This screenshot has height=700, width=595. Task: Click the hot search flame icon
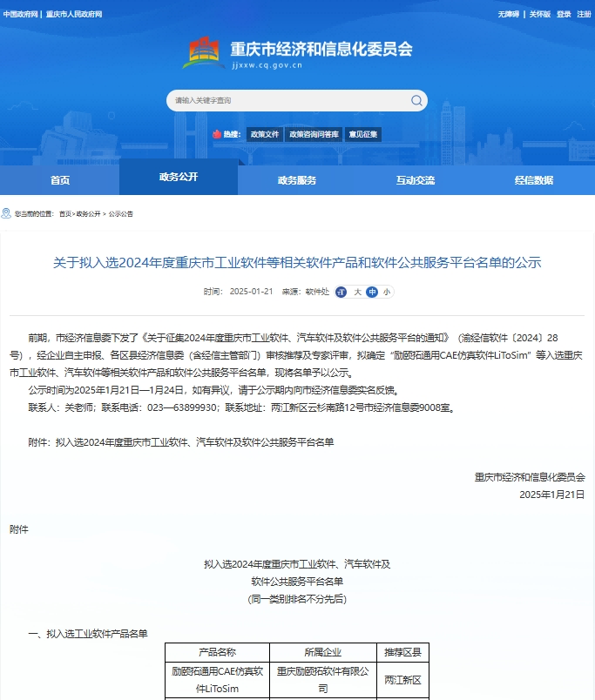click(x=217, y=134)
